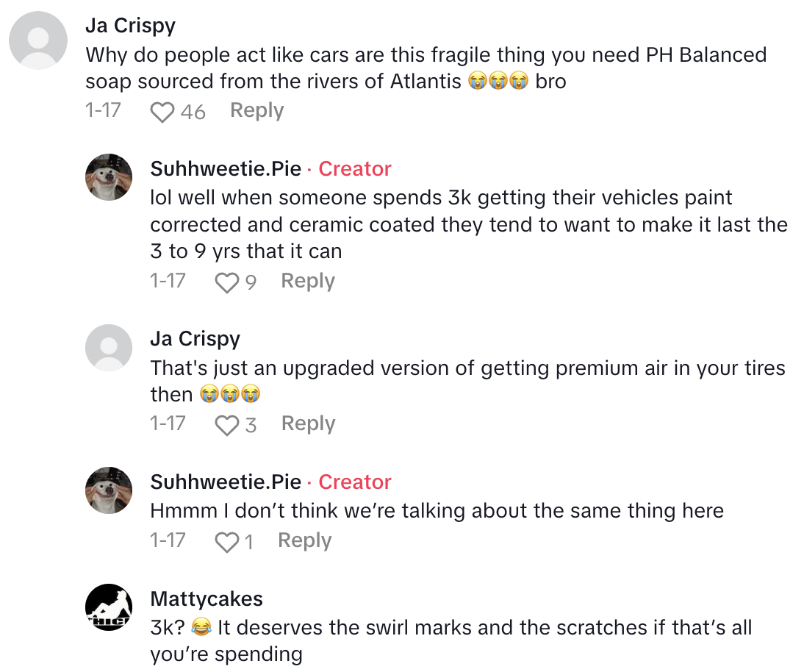
Task: Open Ja Crispy username on top comment
Action: click(130, 26)
